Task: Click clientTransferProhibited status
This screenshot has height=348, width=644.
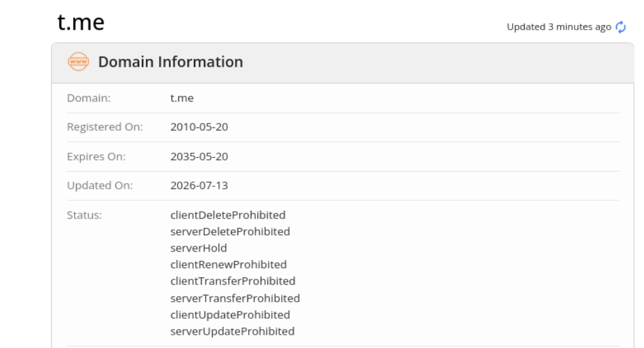Action: [233, 281]
